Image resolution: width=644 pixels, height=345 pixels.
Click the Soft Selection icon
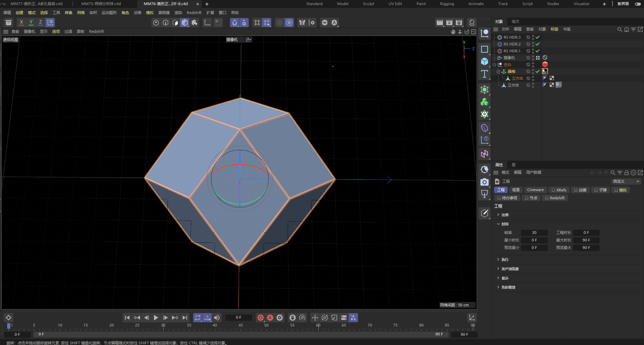280,23
